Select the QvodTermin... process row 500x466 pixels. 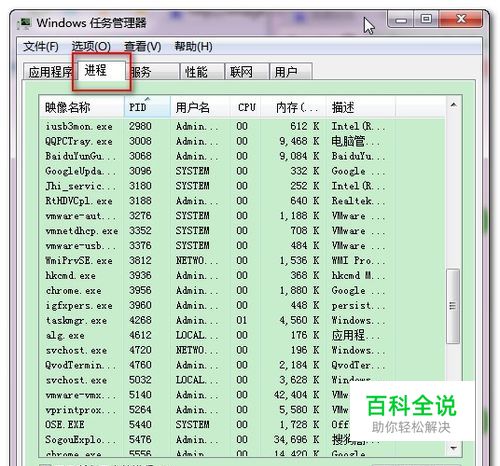pyautogui.click(x=242, y=365)
